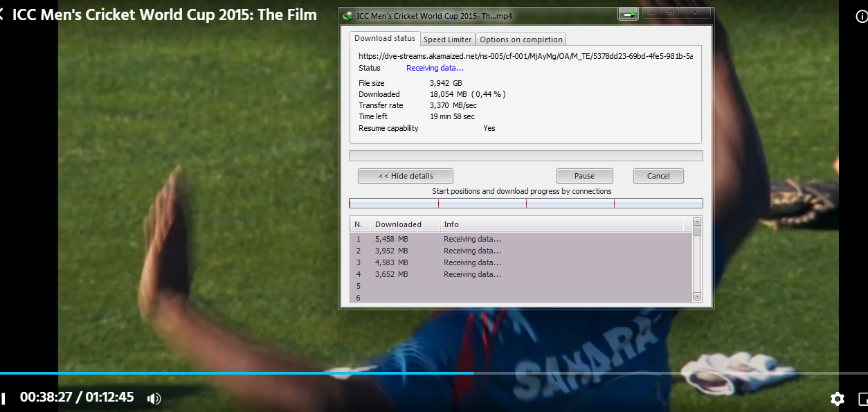Viewport: 868px width, 412px height.
Task: Click the << Hide details button
Action: [x=406, y=176]
